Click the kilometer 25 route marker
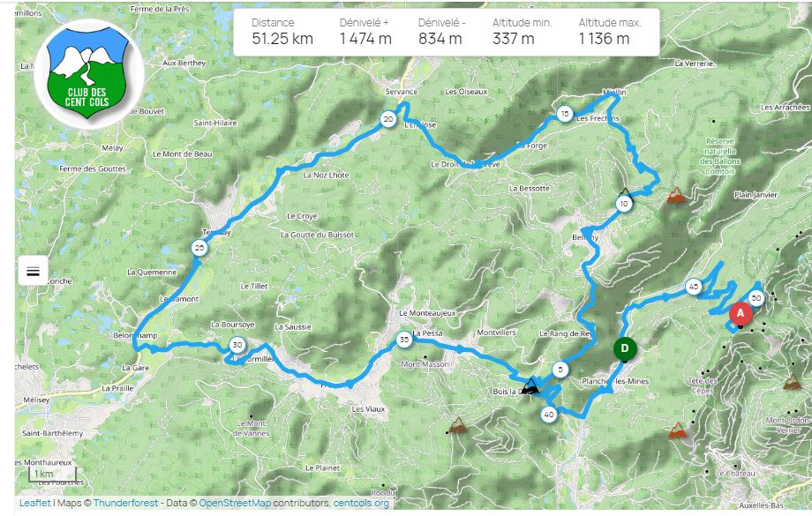The height and width of the screenshot is (516, 812). pos(199,248)
